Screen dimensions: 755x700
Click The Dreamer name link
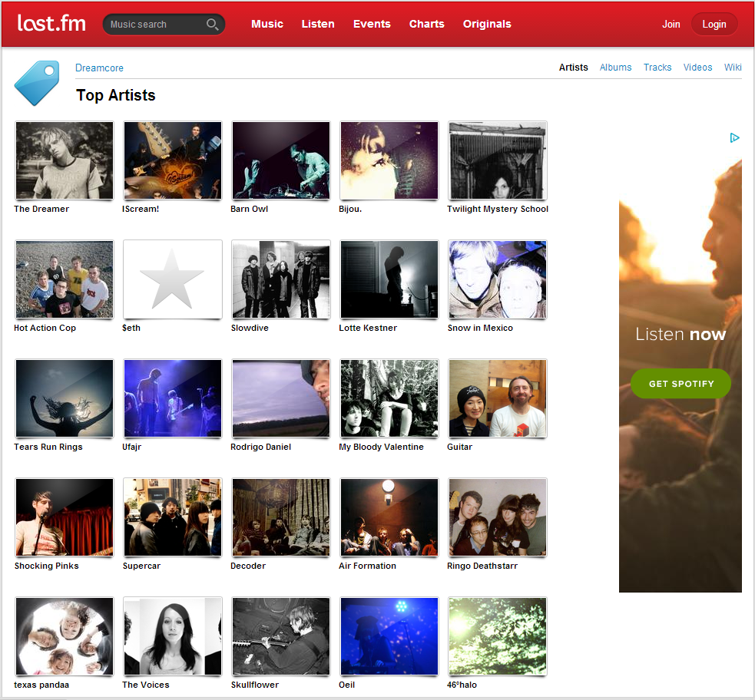coord(41,209)
